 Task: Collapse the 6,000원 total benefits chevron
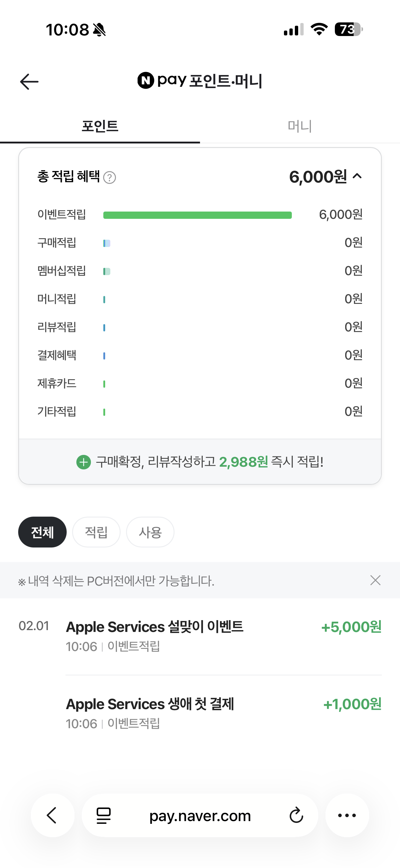pyautogui.click(x=357, y=176)
